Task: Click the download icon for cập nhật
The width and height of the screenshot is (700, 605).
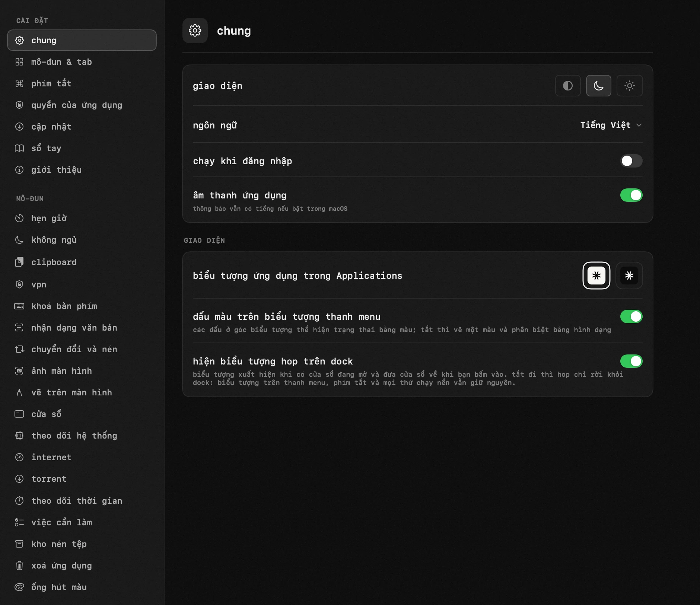Action: (19, 127)
